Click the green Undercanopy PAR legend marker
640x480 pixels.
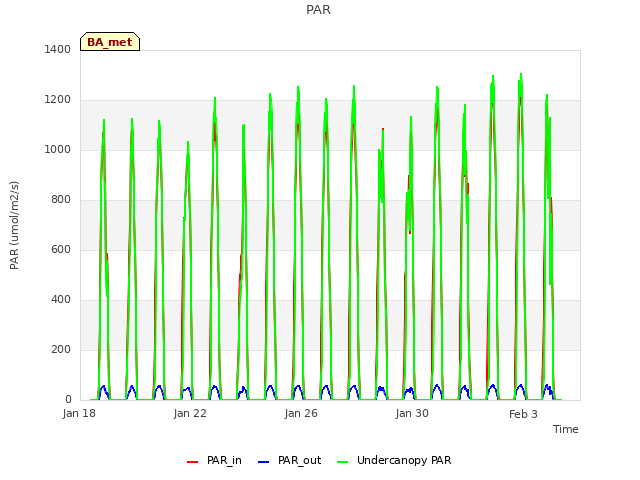tap(343, 462)
